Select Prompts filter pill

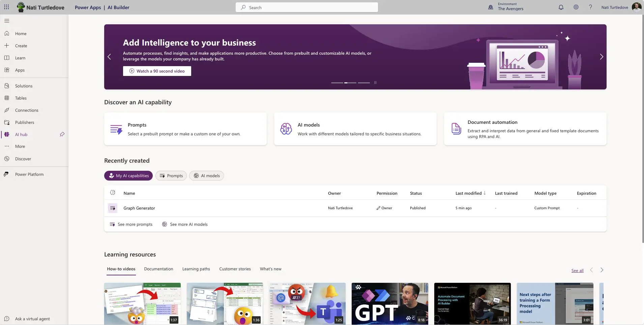pyautogui.click(x=171, y=176)
